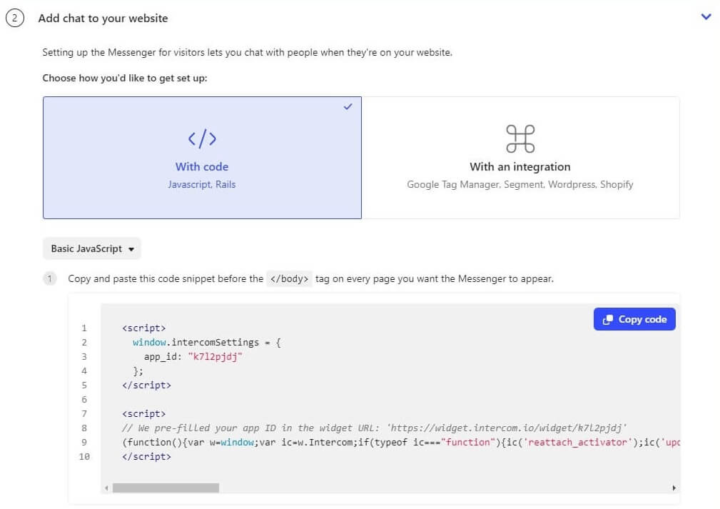Click the code brackets icon
Image resolution: width=720 pixels, height=509 pixels.
[x=202, y=139]
